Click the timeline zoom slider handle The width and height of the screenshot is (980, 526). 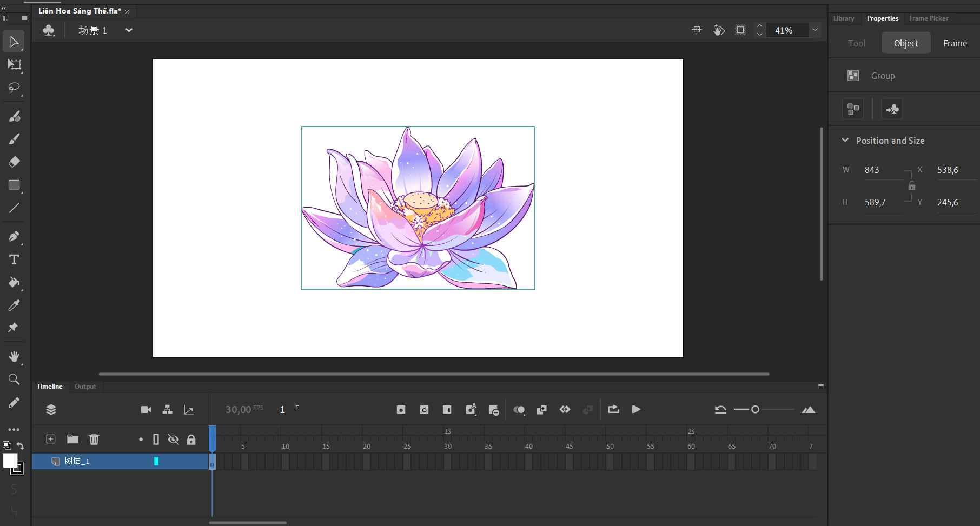756,410
